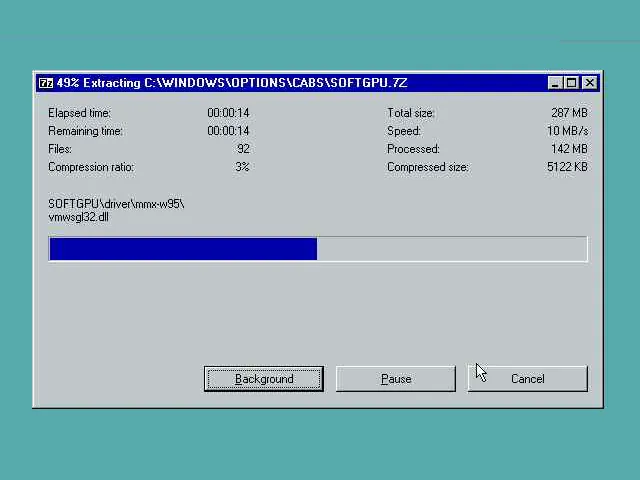This screenshot has width=640, height=480.
Task: Click the Background button
Action: pyautogui.click(x=264, y=379)
